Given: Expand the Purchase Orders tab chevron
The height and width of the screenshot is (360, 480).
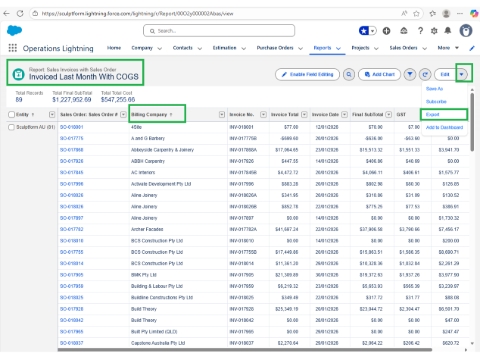Looking at the screenshot, I should (x=300, y=48).
